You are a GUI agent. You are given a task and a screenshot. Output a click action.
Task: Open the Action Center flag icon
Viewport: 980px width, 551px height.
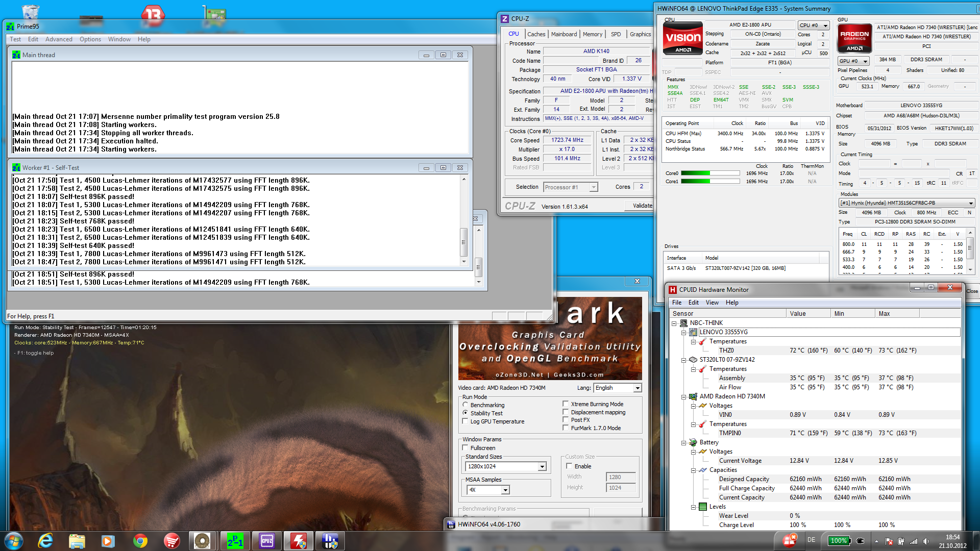tap(889, 541)
